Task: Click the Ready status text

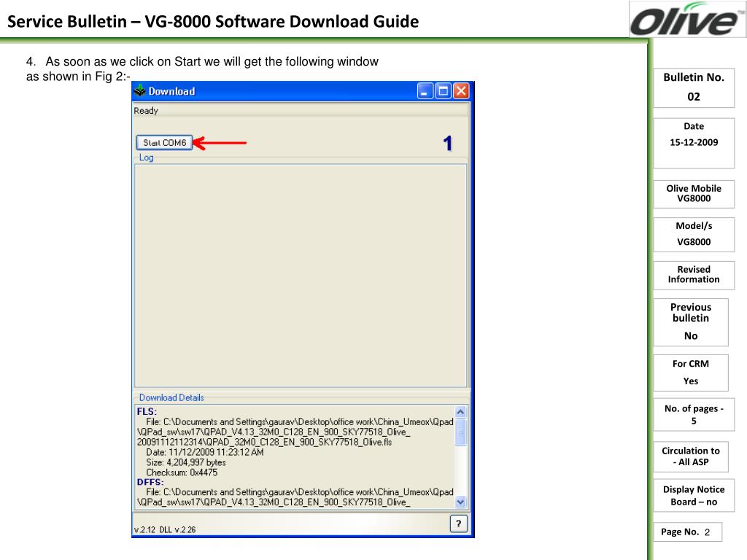Action: pos(146,111)
